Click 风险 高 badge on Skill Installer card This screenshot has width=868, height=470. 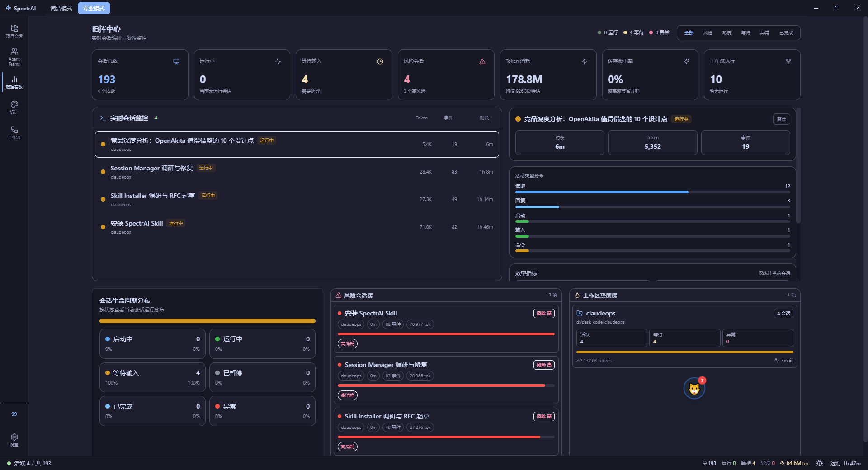coord(544,416)
